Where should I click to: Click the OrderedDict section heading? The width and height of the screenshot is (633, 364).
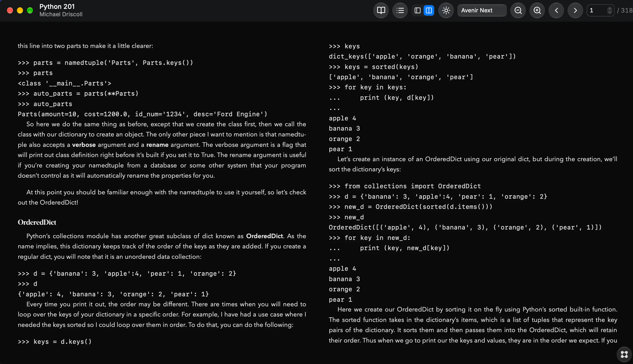37,222
